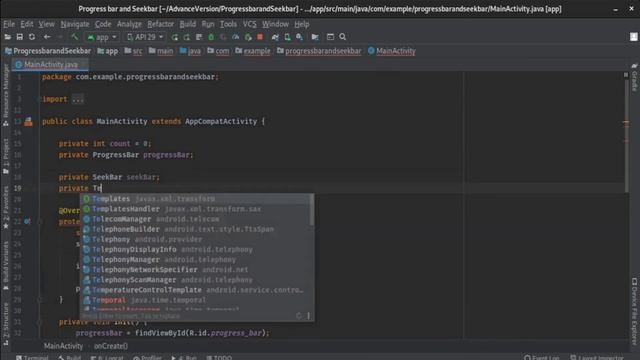
Task: Open project folder icon in toolbar
Action: pyautogui.click(x=8, y=37)
